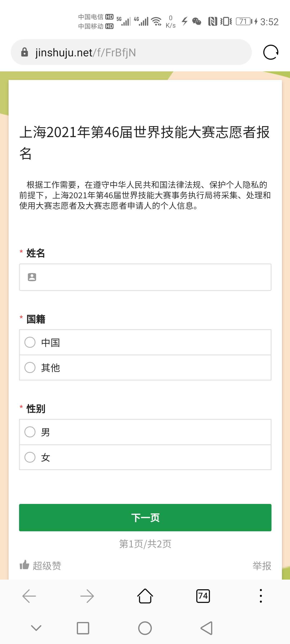Viewport: 290px width, 644px height.
Task: Tap the jinshuju.net address bar
Action: (134, 52)
